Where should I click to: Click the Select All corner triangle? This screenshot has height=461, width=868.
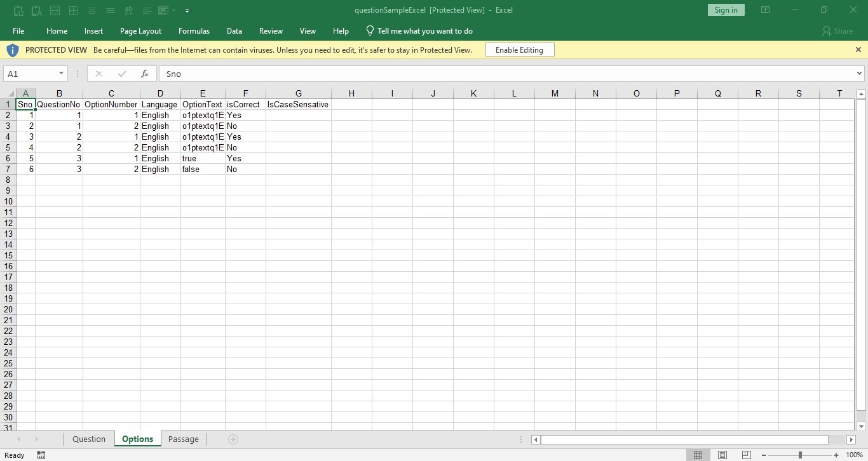point(10,94)
